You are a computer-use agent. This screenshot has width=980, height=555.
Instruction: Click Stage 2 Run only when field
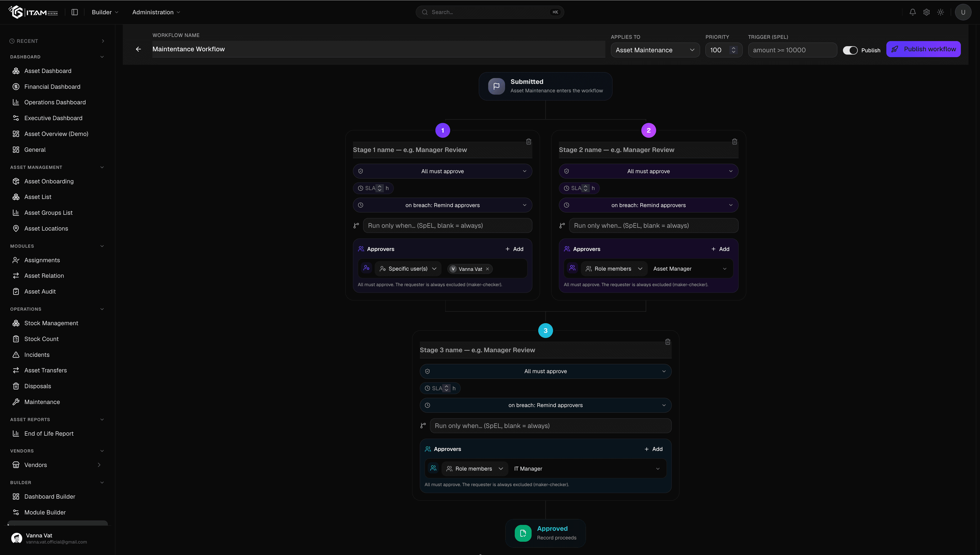653,226
